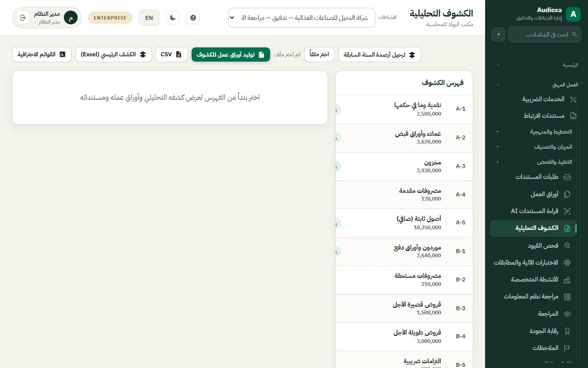Select index row B-1 موردون وأوراق دفع
588x368 pixels.
(x=404, y=251)
